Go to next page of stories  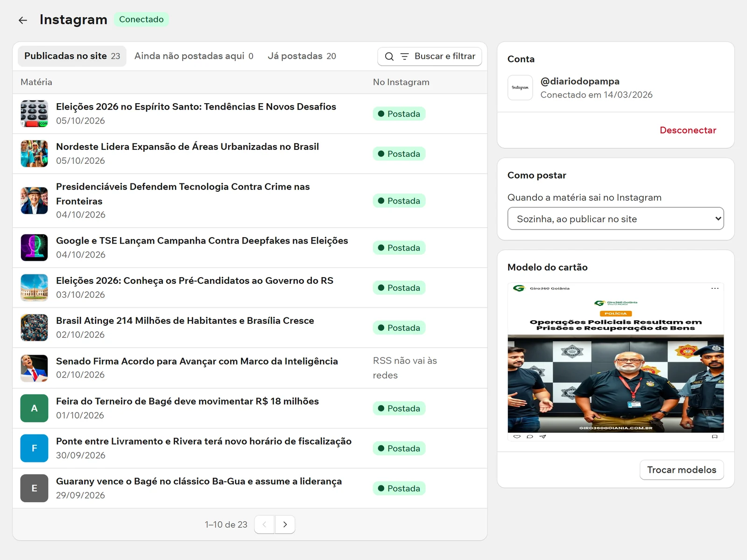point(285,525)
